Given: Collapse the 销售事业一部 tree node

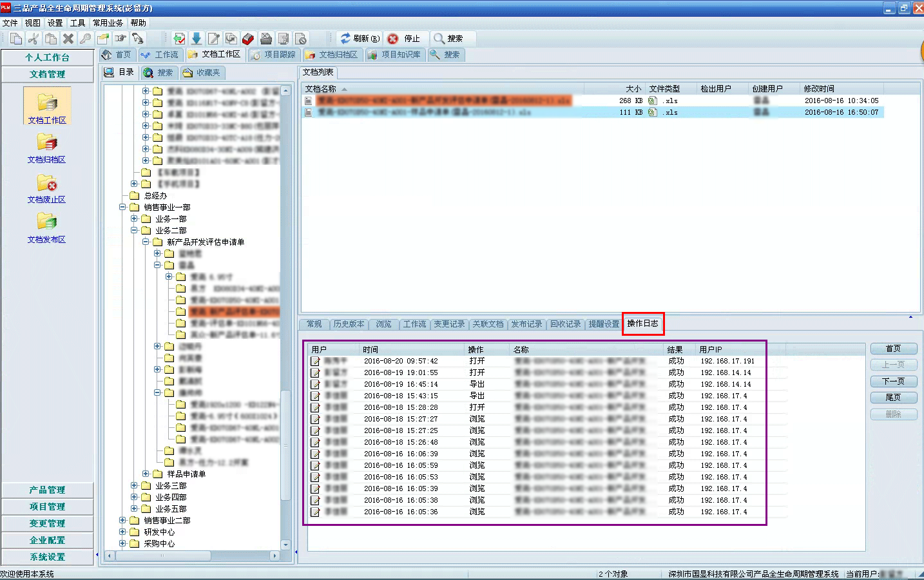Looking at the screenshot, I should [x=122, y=207].
